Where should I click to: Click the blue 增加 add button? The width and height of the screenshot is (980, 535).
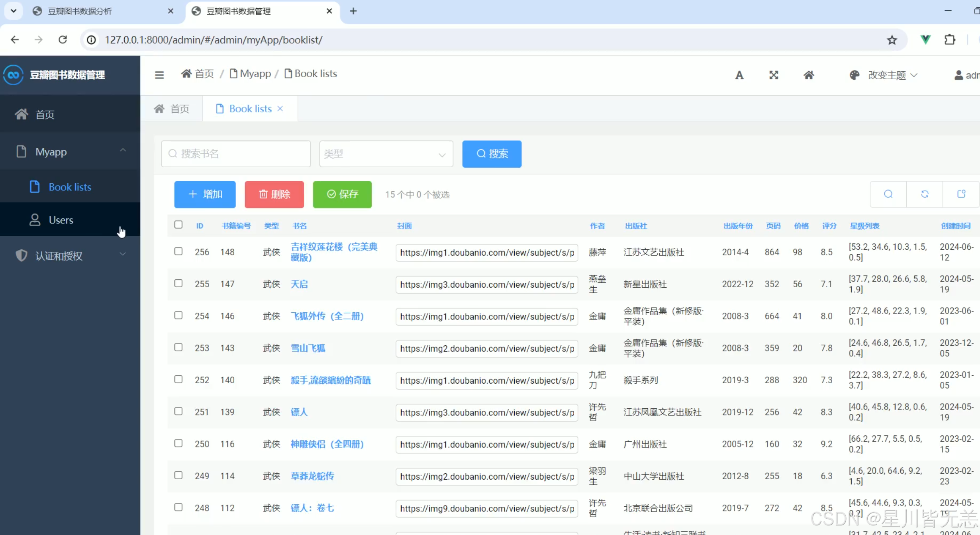pos(205,194)
